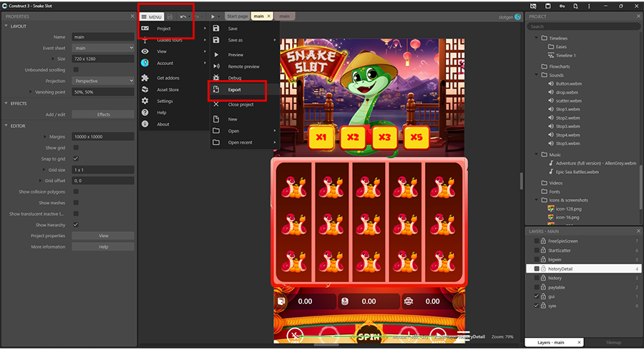The image size is (644, 350).
Task: Click the speaker icon of scatter.webm
Action: tap(551, 101)
